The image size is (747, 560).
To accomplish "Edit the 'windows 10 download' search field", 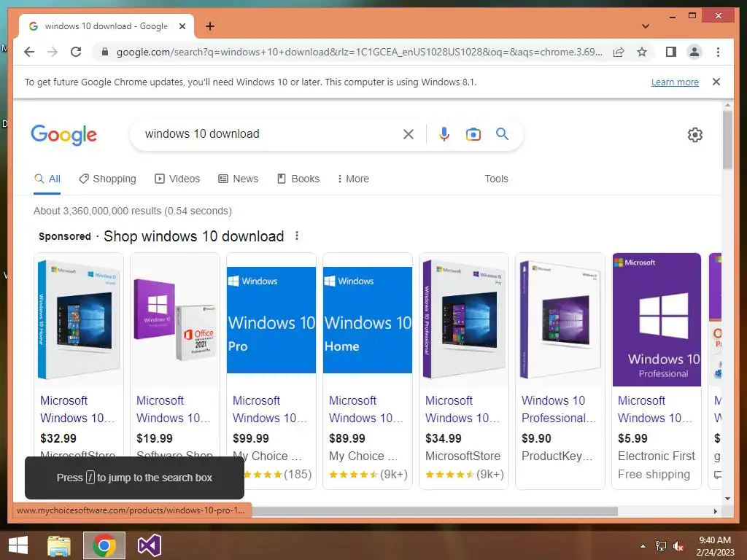I will click(x=269, y=134).
